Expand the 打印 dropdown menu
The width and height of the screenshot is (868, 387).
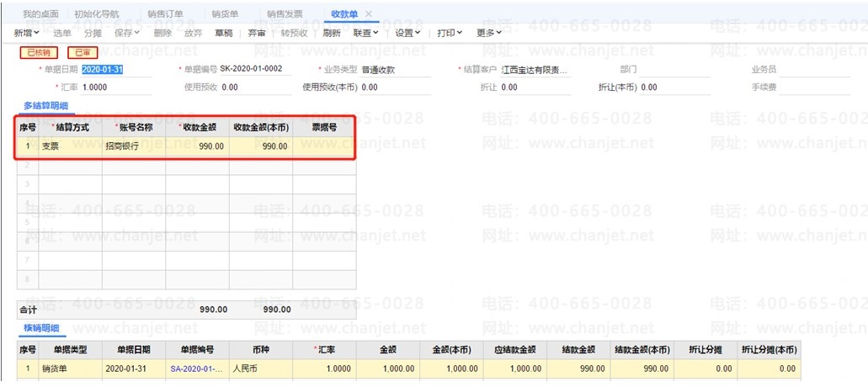[x=450, y=33]
